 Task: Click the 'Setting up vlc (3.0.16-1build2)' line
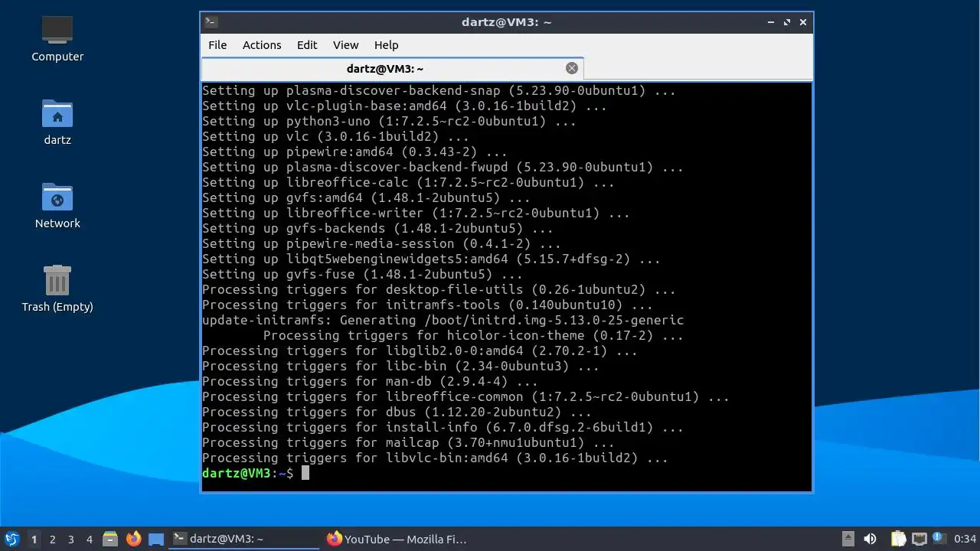(335, 136)
